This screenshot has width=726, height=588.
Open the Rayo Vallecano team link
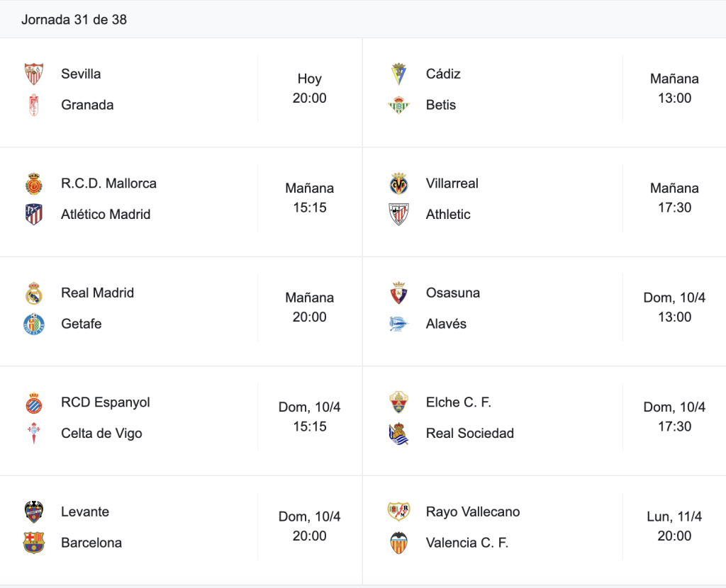point(473,511)
